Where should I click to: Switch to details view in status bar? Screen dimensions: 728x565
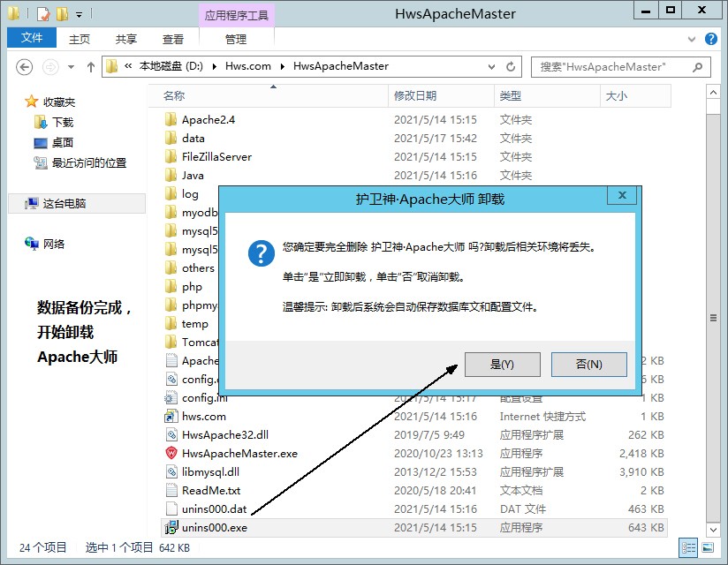click(688, 548)
